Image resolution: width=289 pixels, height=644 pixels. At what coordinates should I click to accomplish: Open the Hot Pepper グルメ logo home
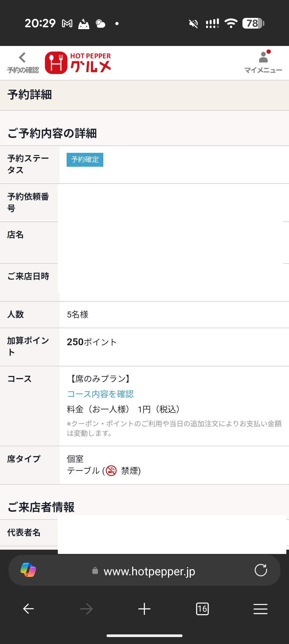coord(78,63)
